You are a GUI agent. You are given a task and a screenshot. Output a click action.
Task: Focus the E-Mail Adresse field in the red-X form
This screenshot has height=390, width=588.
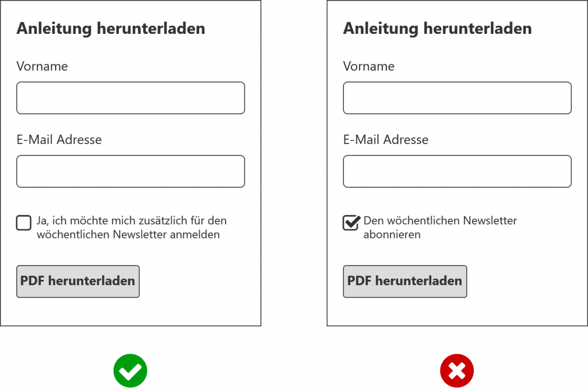(x=457, y=171)
